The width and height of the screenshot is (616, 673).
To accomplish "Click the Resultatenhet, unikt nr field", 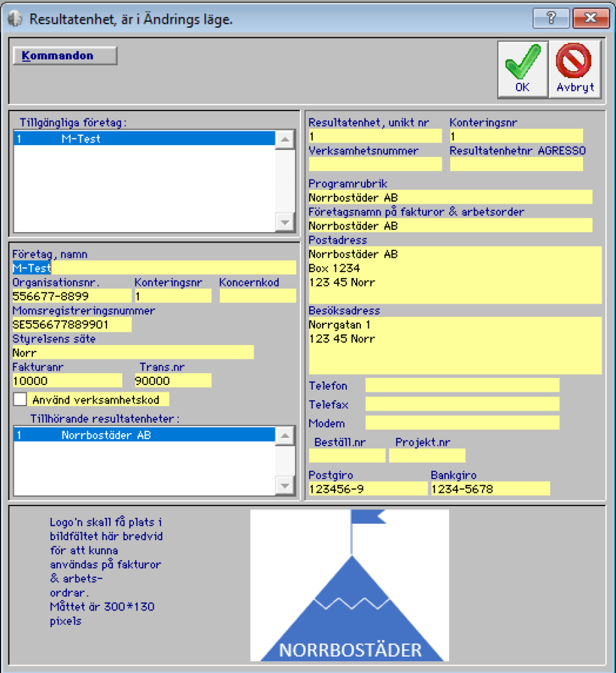I will tap(375, 136).
